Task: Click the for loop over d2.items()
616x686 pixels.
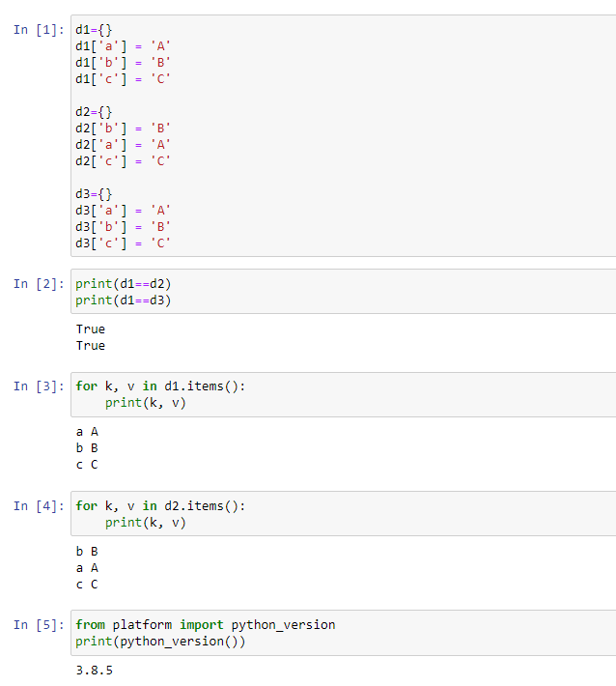Action: tap(160, 505)
